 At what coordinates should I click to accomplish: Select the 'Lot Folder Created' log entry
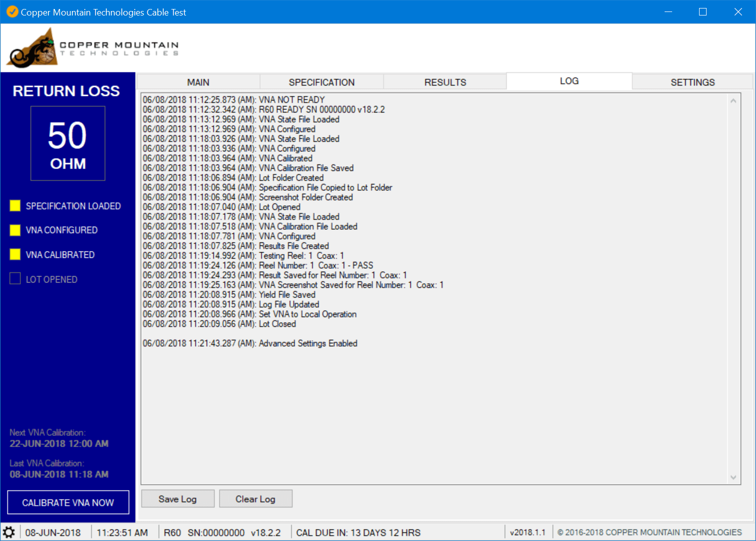point(233,178)
